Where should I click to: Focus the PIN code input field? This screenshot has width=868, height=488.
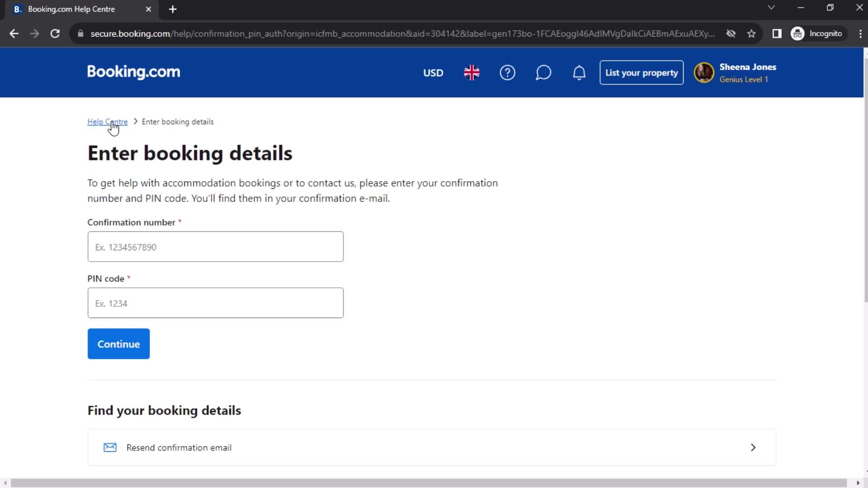[216, 303]
